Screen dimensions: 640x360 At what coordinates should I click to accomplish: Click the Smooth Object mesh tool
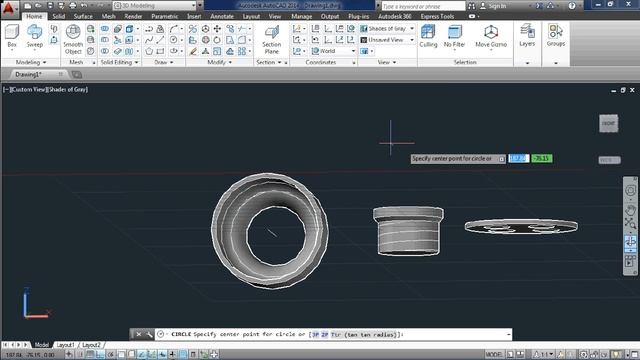(73, 39)
